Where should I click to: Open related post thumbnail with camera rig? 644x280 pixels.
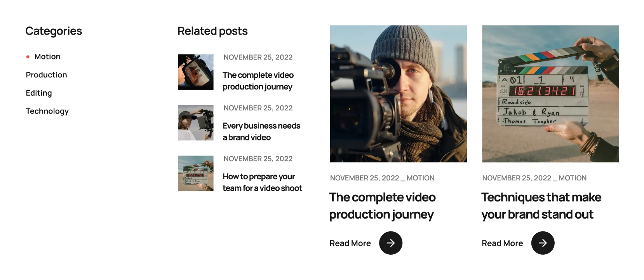(x=196, y=72)
